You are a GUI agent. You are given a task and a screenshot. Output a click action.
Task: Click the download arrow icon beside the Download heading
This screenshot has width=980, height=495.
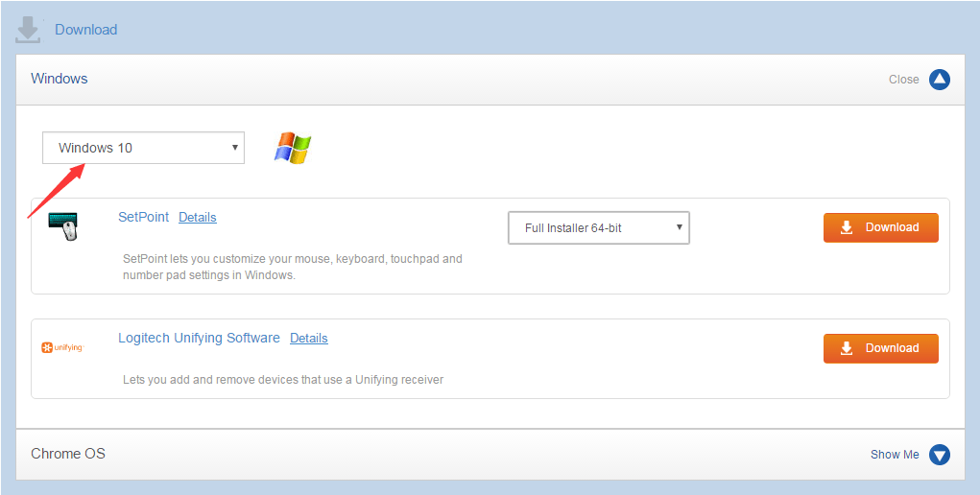coord(28,30)
